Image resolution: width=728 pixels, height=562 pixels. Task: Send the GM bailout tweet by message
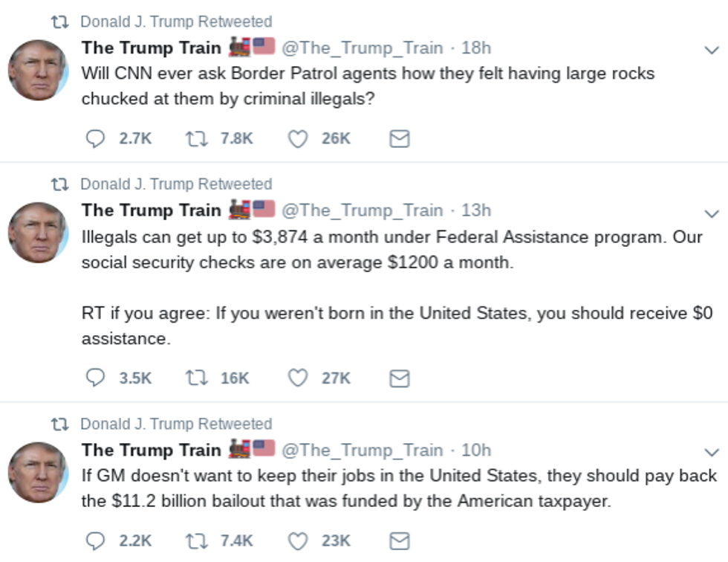(400, 540)
